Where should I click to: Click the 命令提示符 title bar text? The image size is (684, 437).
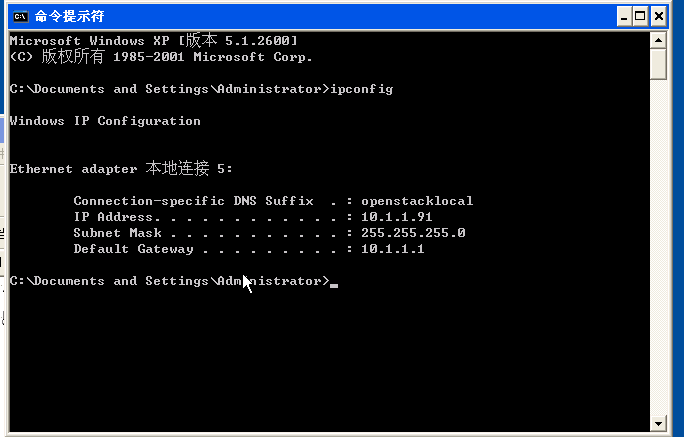[x=69, y=17]
